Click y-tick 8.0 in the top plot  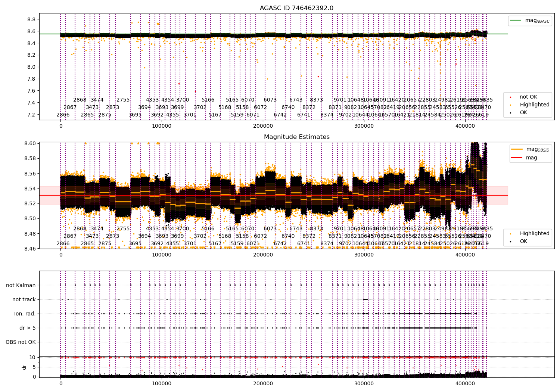pyautogui.click(x=31, y=67)
